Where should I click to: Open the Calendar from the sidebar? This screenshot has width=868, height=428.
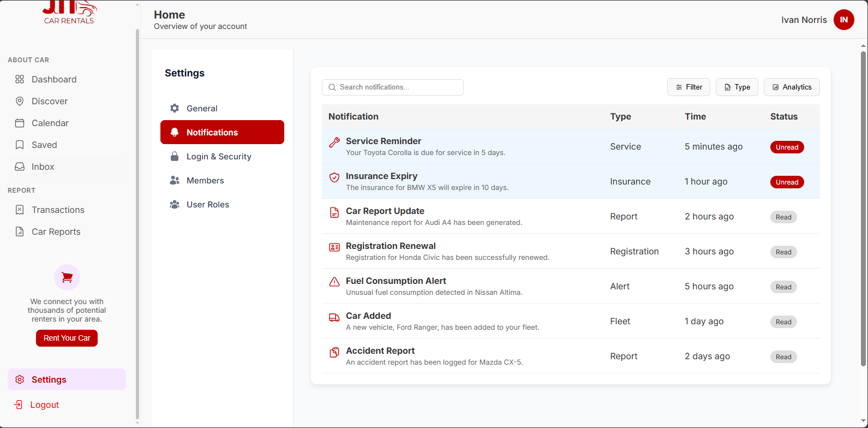coord(67,123)
